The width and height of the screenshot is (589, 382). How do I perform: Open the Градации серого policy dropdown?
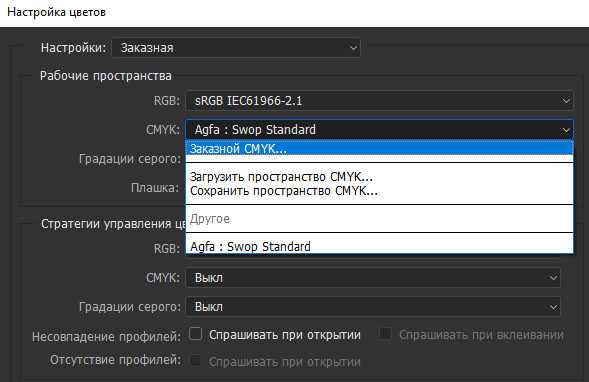click(x=373, y=307)
